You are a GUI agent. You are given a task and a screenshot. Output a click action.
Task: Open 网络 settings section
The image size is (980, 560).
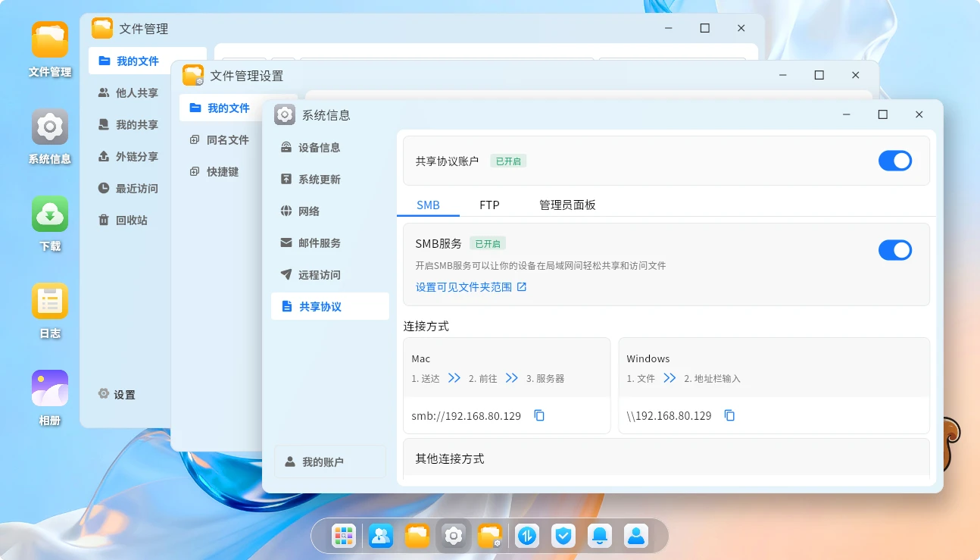click(x=330, y=211)
